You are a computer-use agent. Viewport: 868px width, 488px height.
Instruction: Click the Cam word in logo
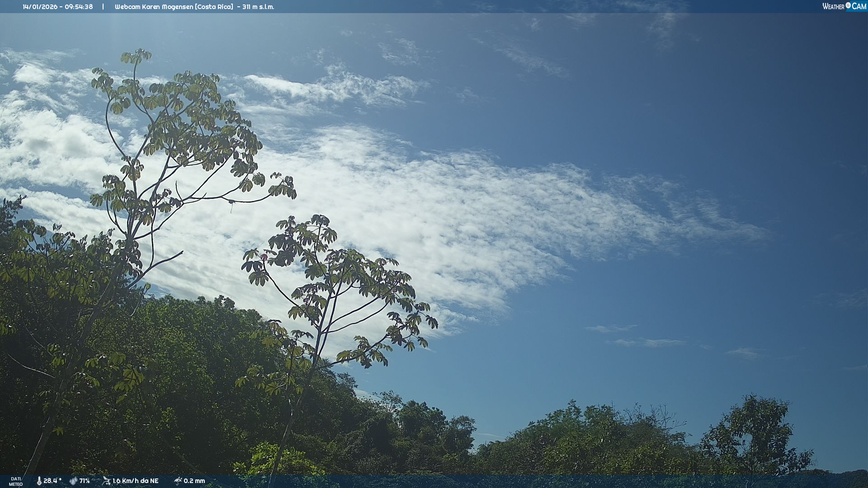coord(859,6)
